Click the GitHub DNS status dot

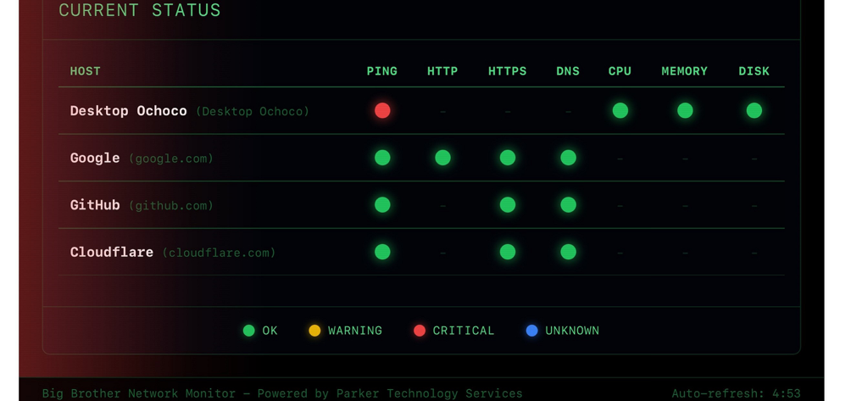pos(568,205)
